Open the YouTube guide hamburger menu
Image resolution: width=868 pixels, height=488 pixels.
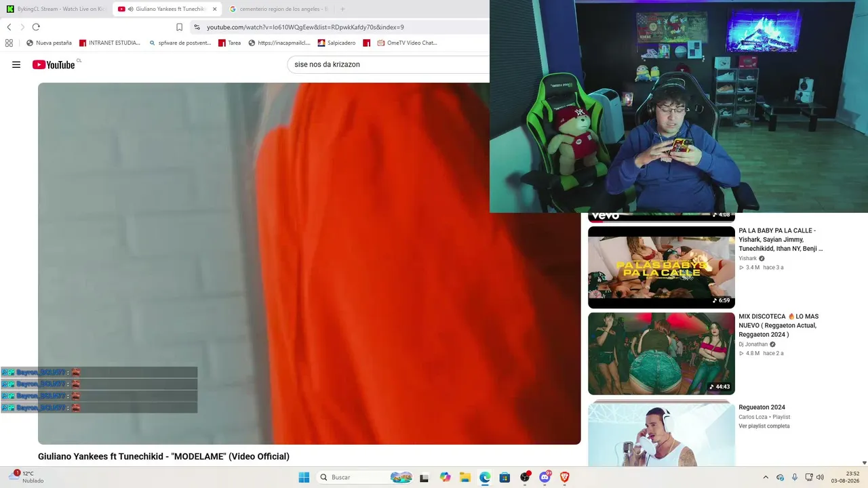pyautogui.click(x=16, y=64)
